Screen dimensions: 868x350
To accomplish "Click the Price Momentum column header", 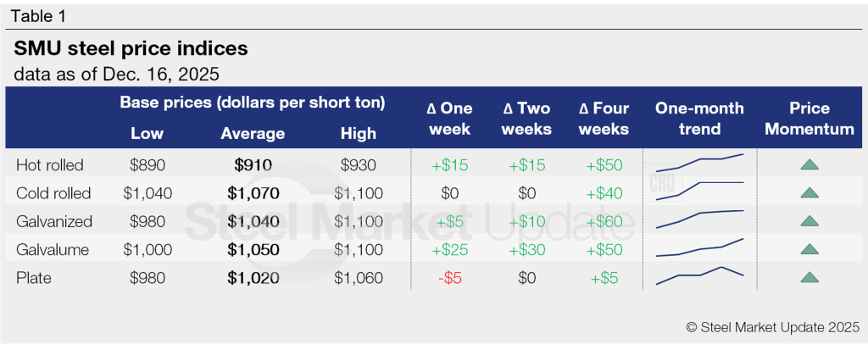I will pos(810,119).
